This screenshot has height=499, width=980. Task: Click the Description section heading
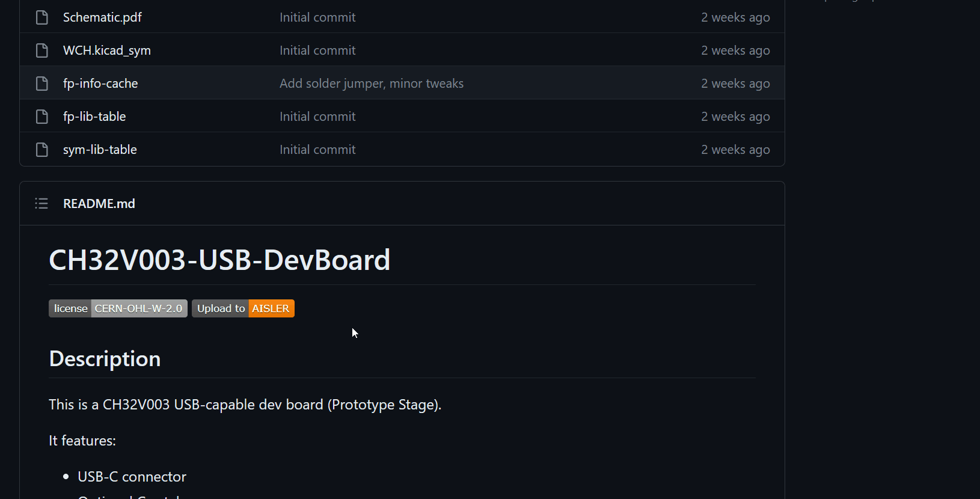(x=105, y=359)
